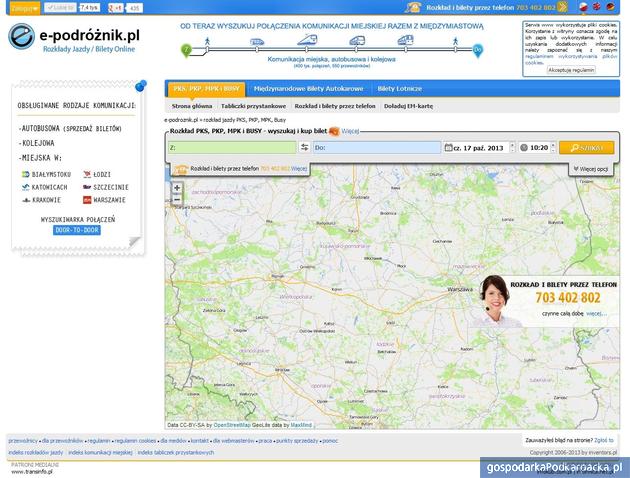
Task: Click Więcej link next to ticket icon
Action: [x=350, y=131]
